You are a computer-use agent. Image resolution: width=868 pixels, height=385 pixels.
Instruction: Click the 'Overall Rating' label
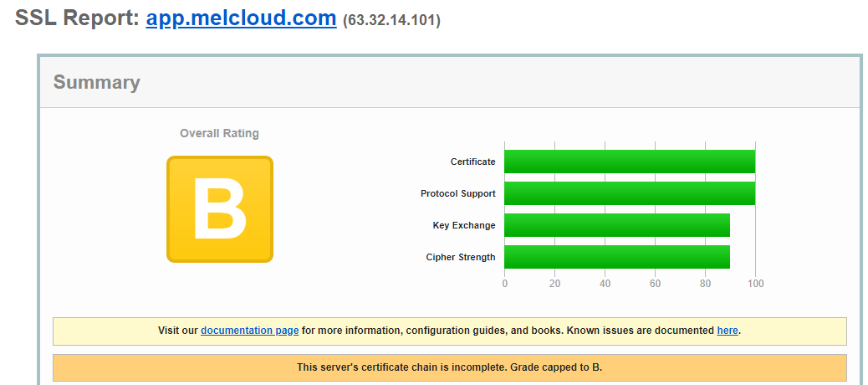(219, 134)
